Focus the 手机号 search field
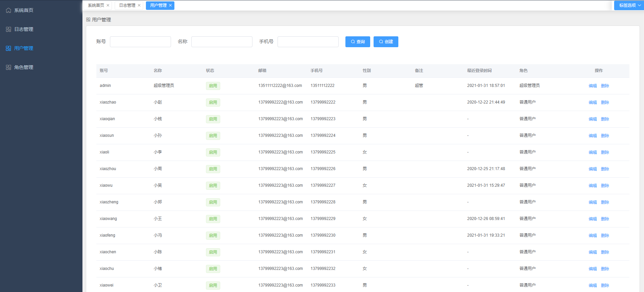Screen dimensions: 644x292 point(308,42)
